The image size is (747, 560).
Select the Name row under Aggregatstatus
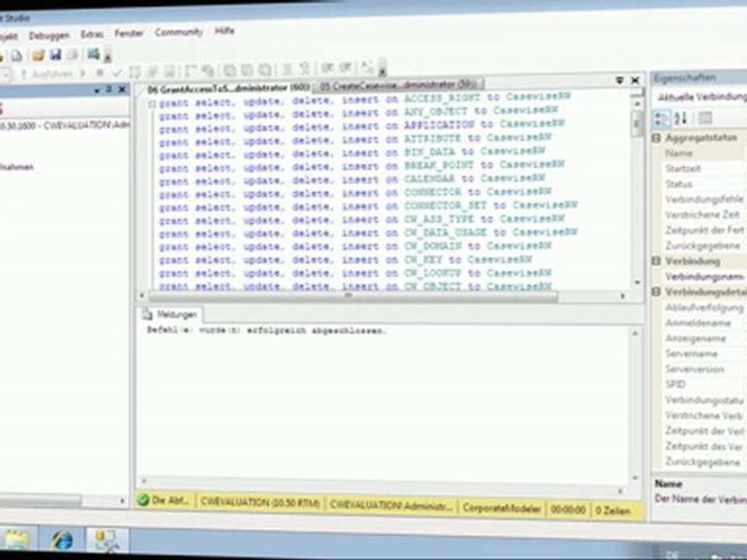(705, 153)
